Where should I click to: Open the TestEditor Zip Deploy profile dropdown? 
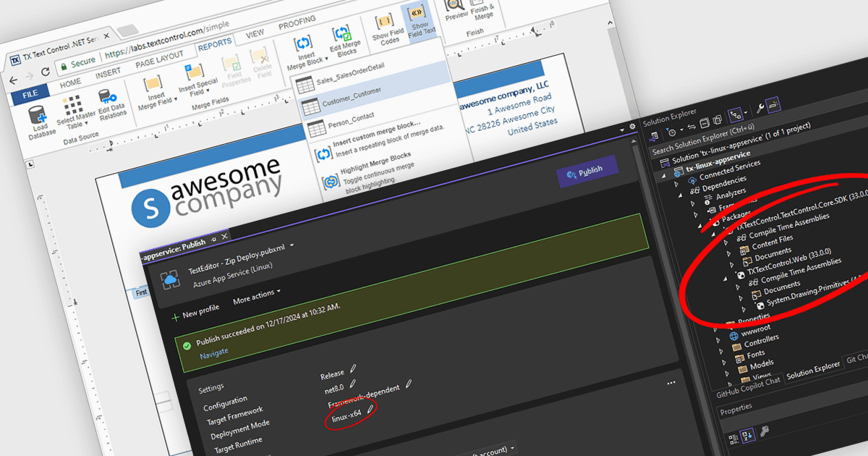pyautogui.click(x=292, y=246)
